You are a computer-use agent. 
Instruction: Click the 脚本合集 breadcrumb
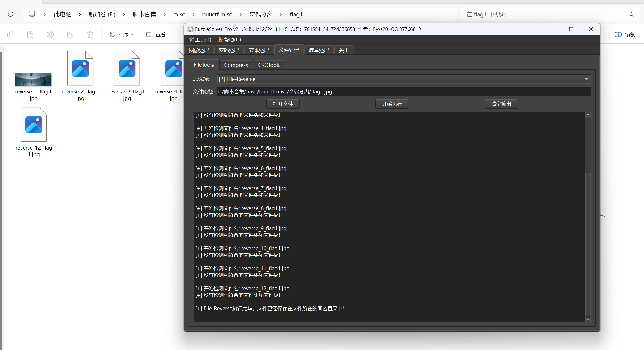point(144,14)
